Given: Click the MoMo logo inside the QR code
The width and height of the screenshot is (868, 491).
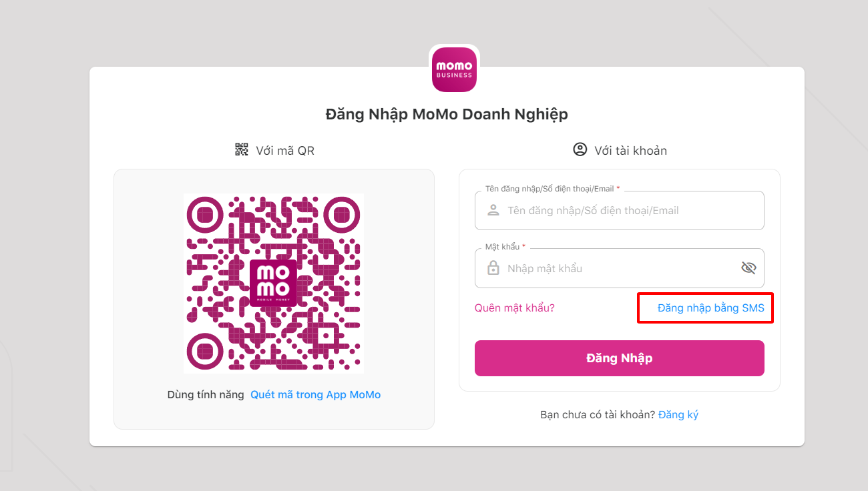Looking at the screenshot, I should coord(273,284).
